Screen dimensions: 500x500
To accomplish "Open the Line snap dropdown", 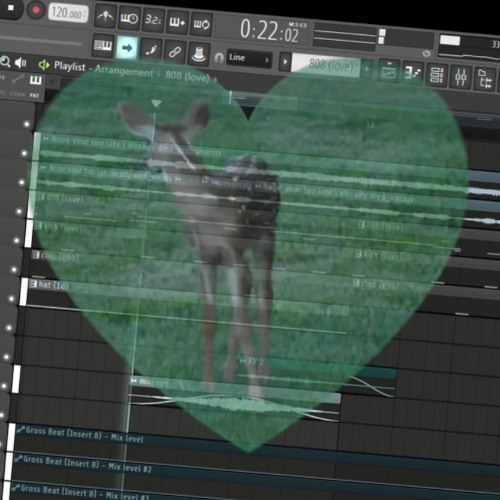I will (249, 59).
